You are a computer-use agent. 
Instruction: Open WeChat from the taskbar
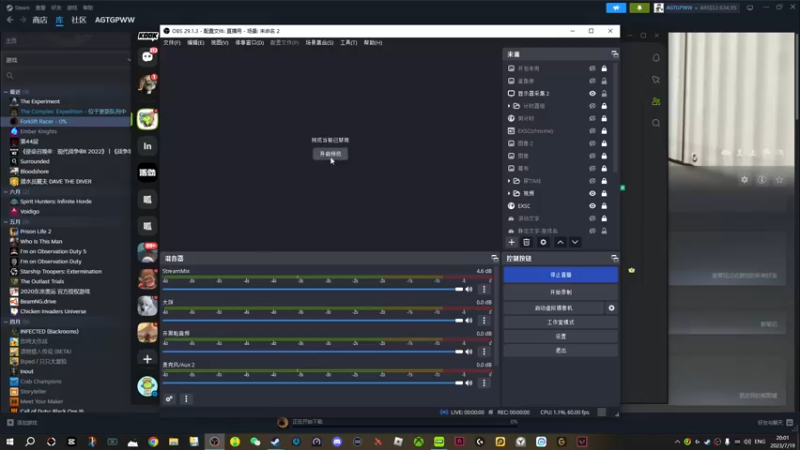click(255, 442)
